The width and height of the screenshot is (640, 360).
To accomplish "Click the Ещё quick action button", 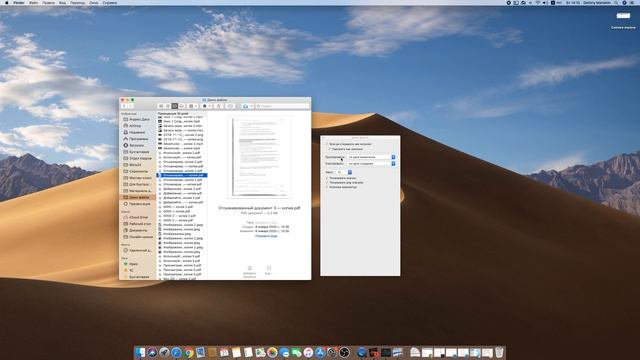I will click(269, 270).
